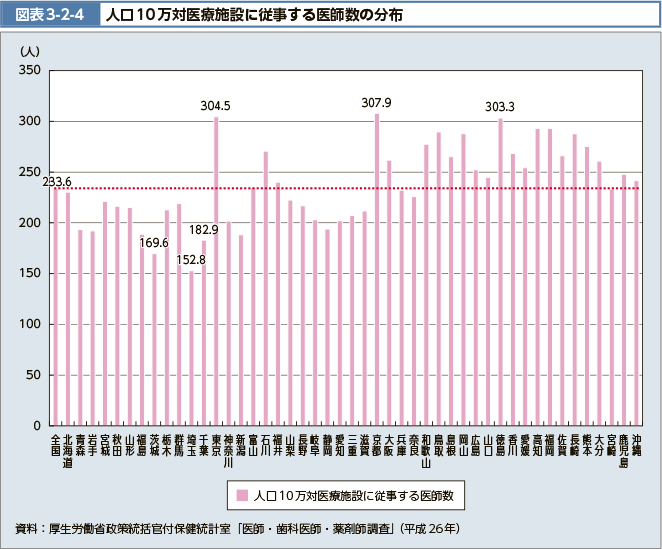The image size is (662, 549).
Task: Click the Tokushima bar labeled 303.3
Action: 500,272
